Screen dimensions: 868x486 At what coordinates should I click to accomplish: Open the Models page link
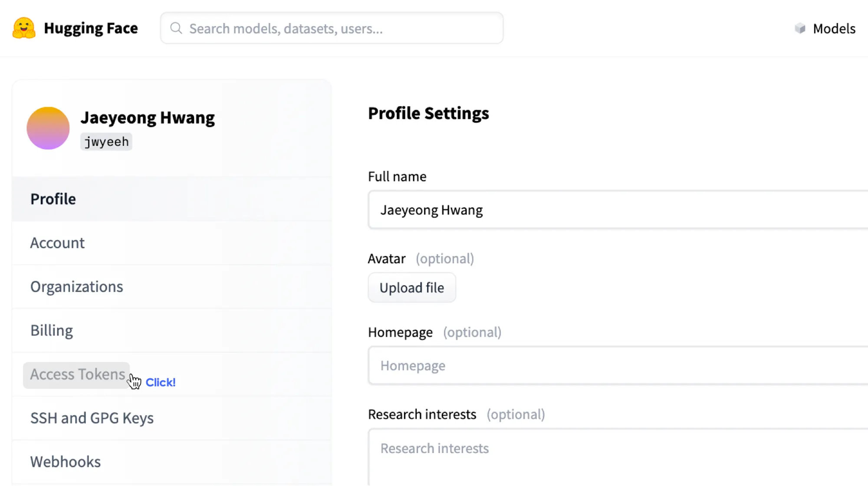(834, 29)
